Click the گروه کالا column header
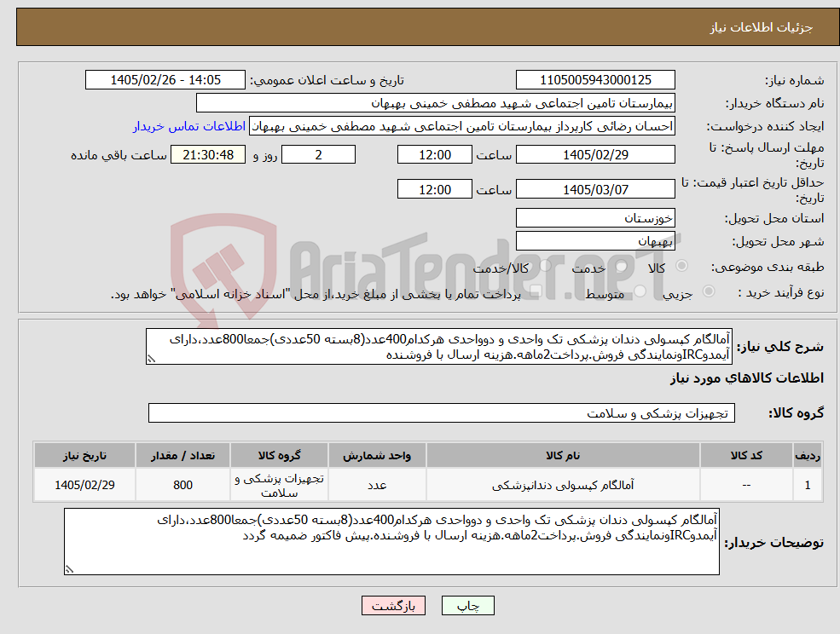The width and height of the screenshot is (840, 634). tap(279, 455)
